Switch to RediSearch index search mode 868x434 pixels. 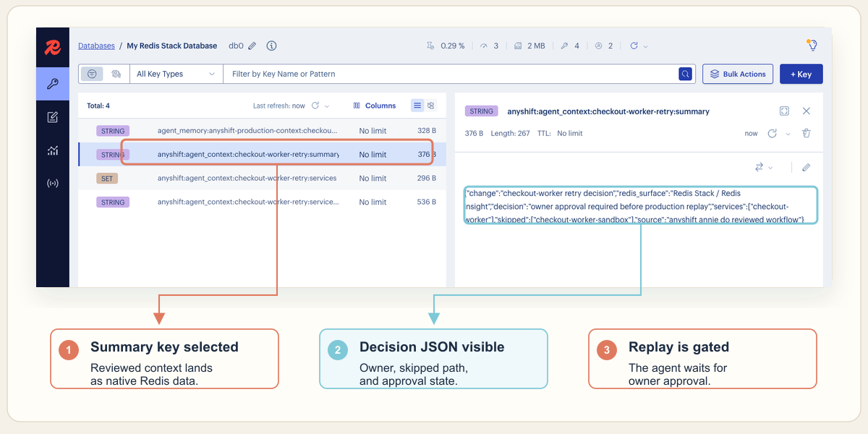point(116,74)
